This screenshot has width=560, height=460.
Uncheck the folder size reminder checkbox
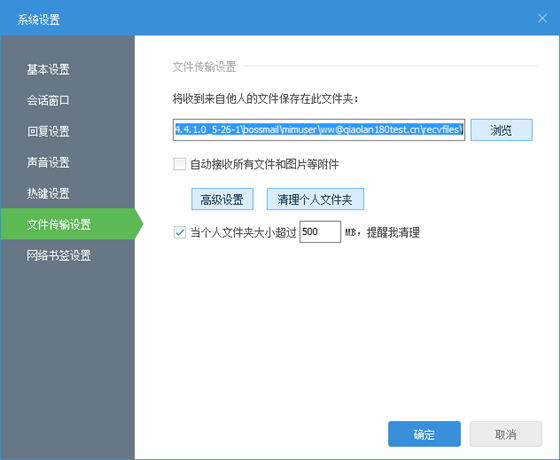point(180,232)
